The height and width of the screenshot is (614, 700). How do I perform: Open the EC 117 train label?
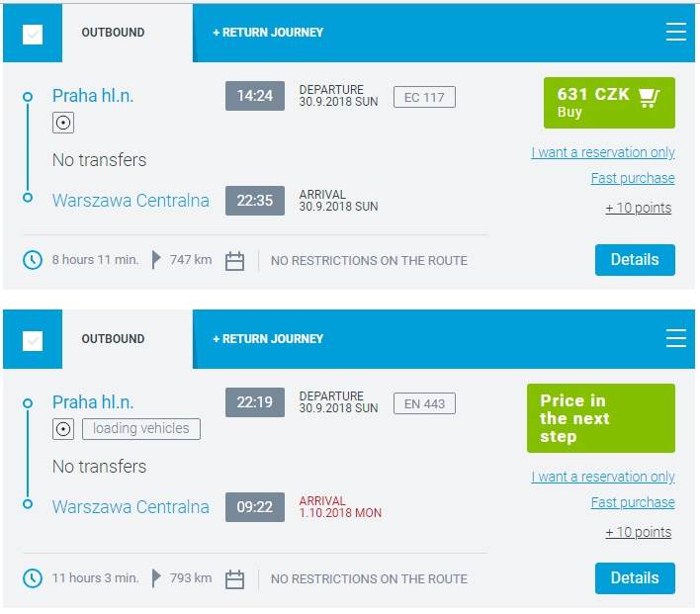coord(424,97)
